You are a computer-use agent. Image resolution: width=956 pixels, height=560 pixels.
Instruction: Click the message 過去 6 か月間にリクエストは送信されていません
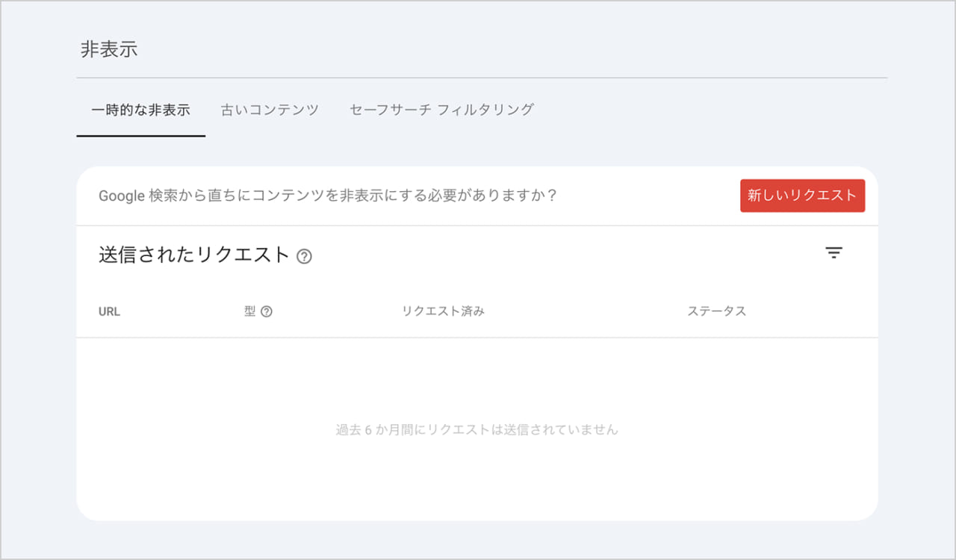pyautogui.click(x=477, y=430)
